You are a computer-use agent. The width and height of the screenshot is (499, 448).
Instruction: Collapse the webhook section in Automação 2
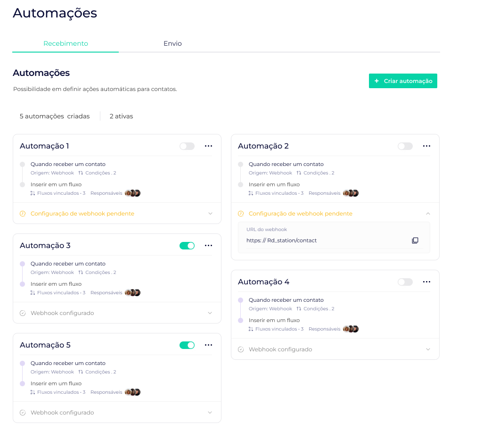[x=428, y=214]
